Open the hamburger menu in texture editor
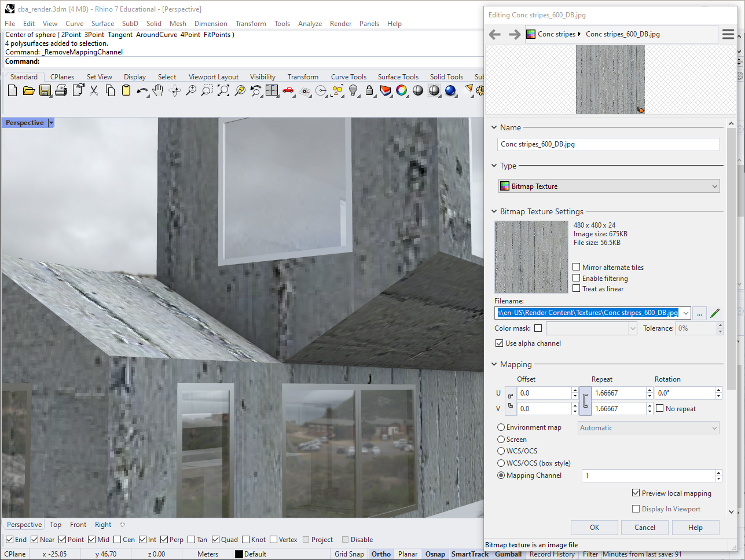Viewport: 745px width, 560px height. (728, 34)
